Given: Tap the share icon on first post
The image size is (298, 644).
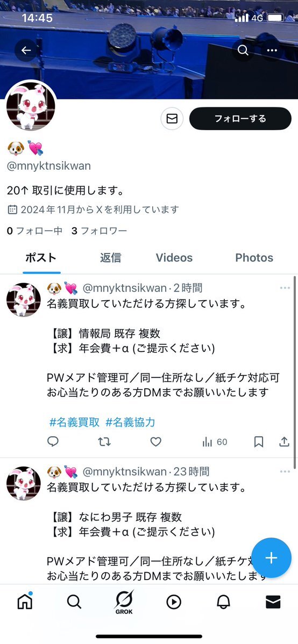Looking at the screenshot, I should point(284,442).
